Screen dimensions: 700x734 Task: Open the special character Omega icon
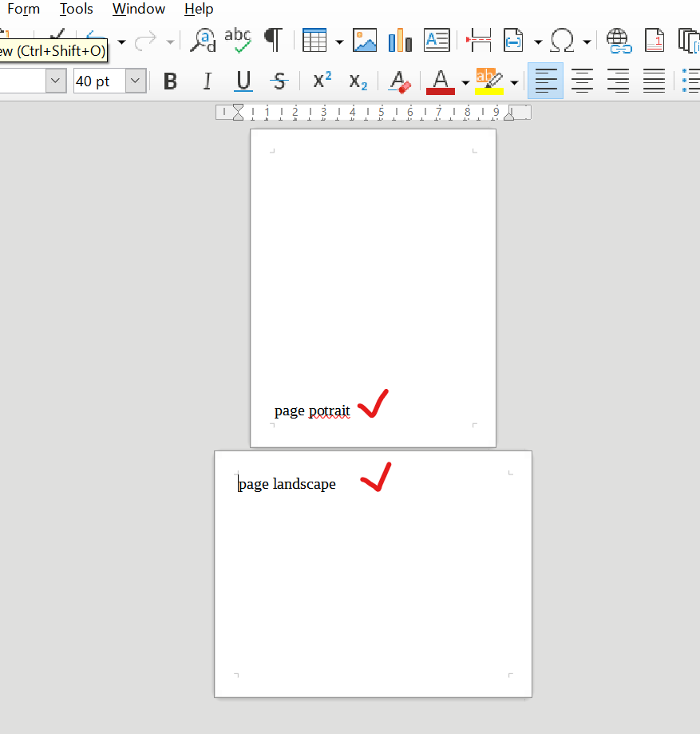click(563, 40)
